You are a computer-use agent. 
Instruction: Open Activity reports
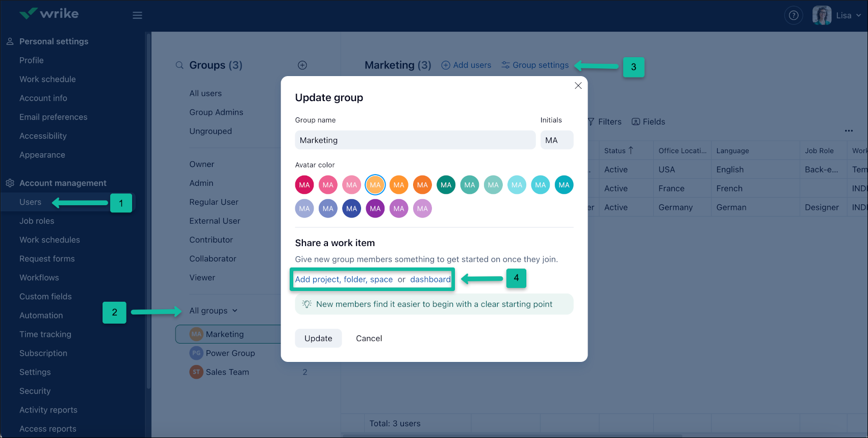[48, 410]
